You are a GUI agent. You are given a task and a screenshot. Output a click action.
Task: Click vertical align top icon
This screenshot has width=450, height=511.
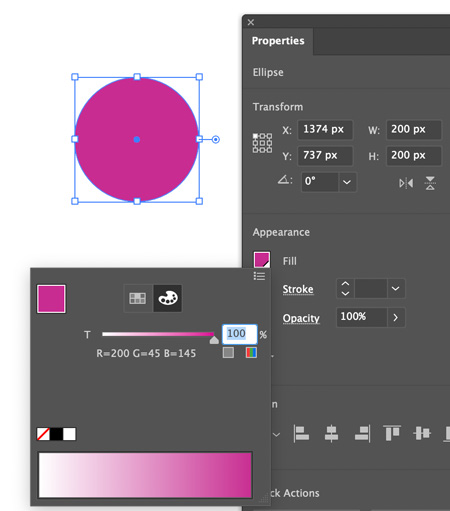pyautogui.click(x=392, y=433)
